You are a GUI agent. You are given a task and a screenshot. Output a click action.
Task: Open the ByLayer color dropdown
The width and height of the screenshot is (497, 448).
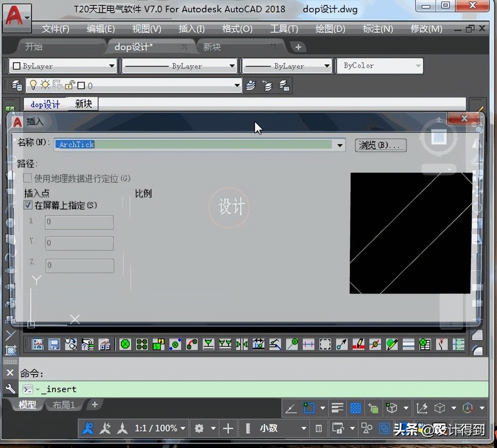(64, 66)
